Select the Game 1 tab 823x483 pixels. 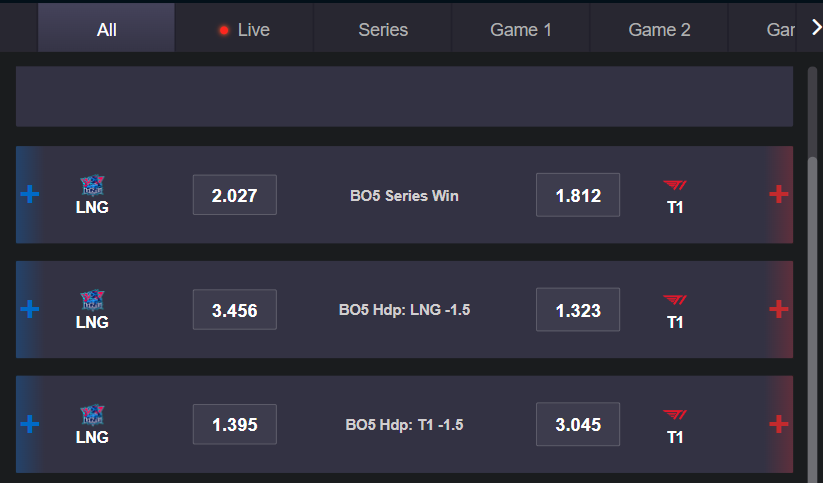[x=521, y=30]
